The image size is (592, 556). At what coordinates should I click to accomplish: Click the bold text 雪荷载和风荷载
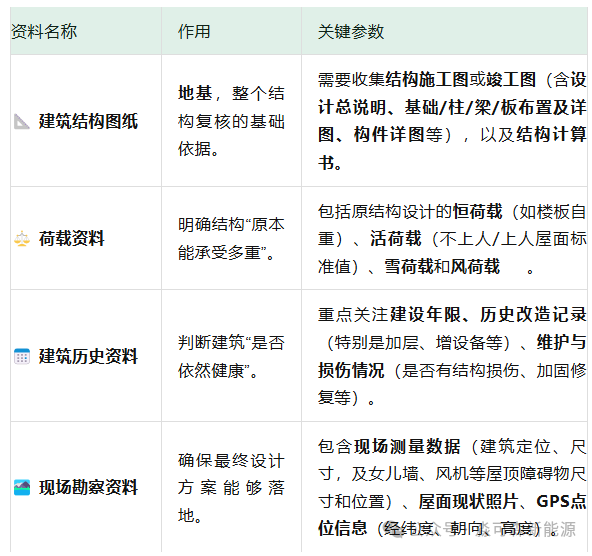(442, 266)
